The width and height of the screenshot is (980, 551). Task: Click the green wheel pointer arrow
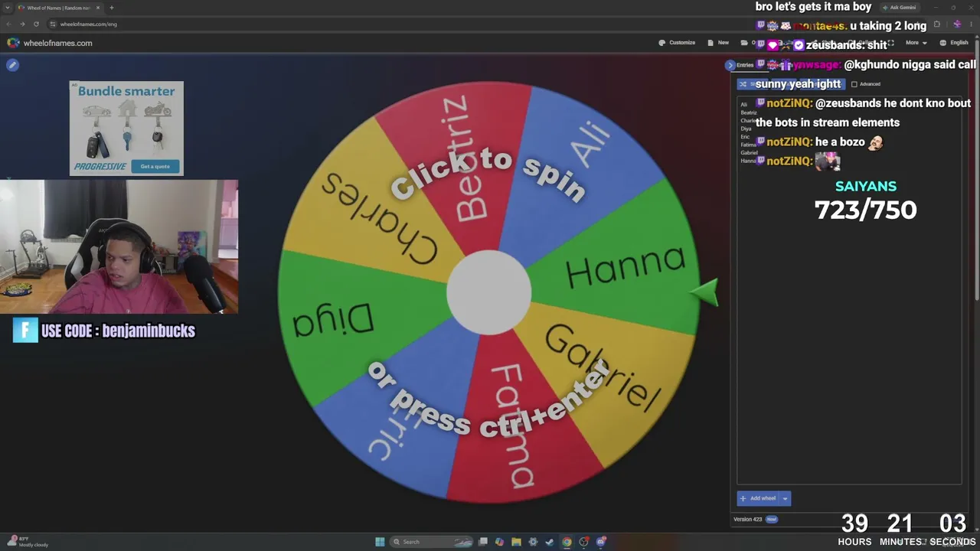[704, 292]
